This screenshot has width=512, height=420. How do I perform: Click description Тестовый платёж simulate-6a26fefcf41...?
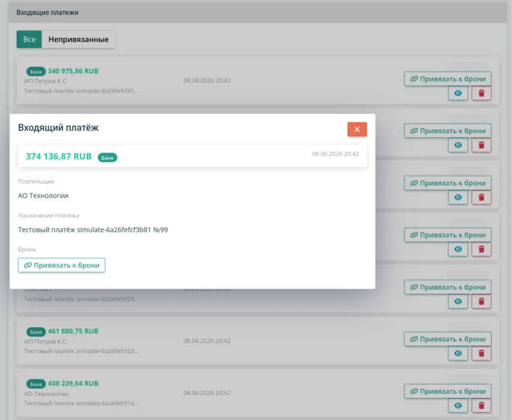81,91
